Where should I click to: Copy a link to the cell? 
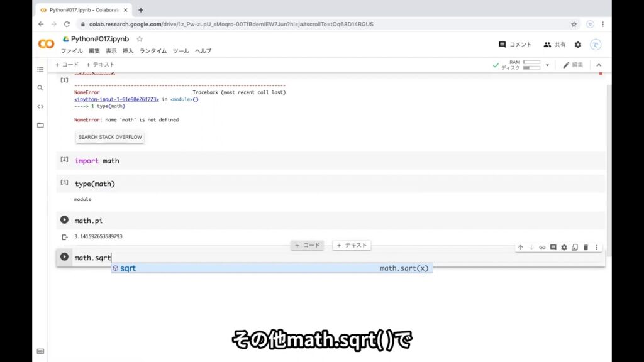tap(542, 247)
